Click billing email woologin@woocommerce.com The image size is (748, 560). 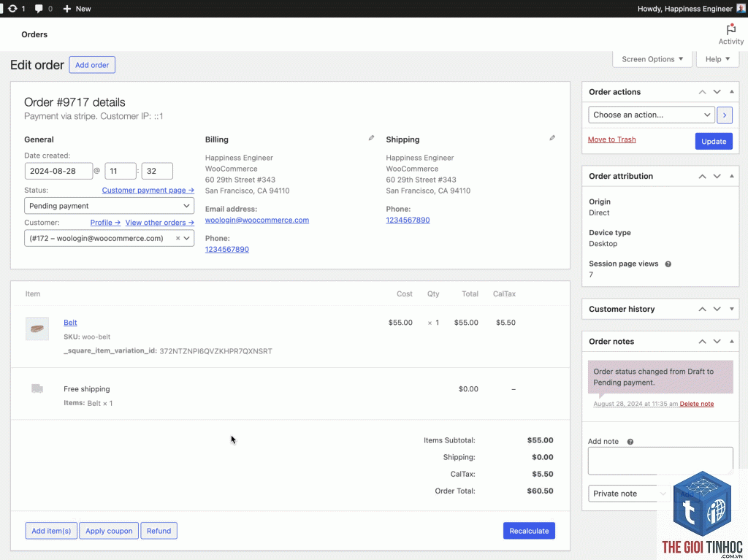point(256,220)
